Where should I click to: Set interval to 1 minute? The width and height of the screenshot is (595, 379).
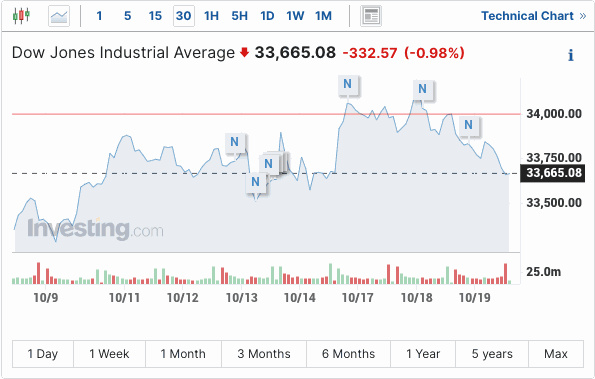pos(99,16)
